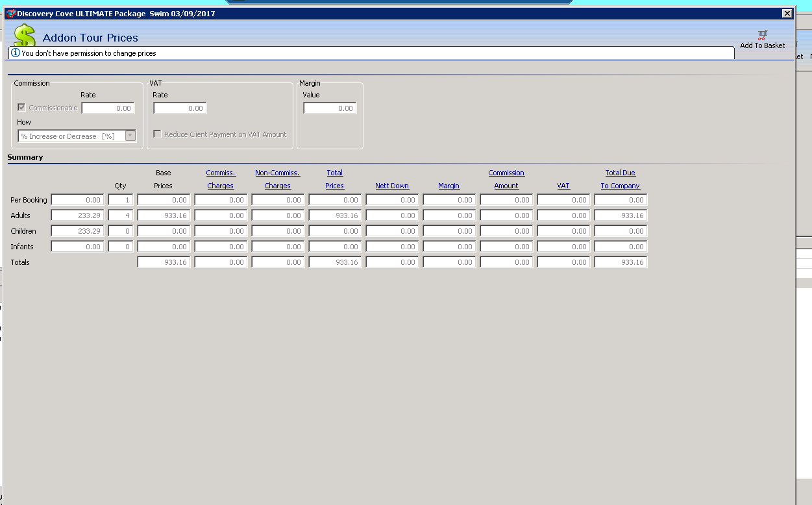Toggle Reduce Client Payment on VAT Amount
This screenshot has height=505, width=812.
pyautogui.click(x=157, y=134)
